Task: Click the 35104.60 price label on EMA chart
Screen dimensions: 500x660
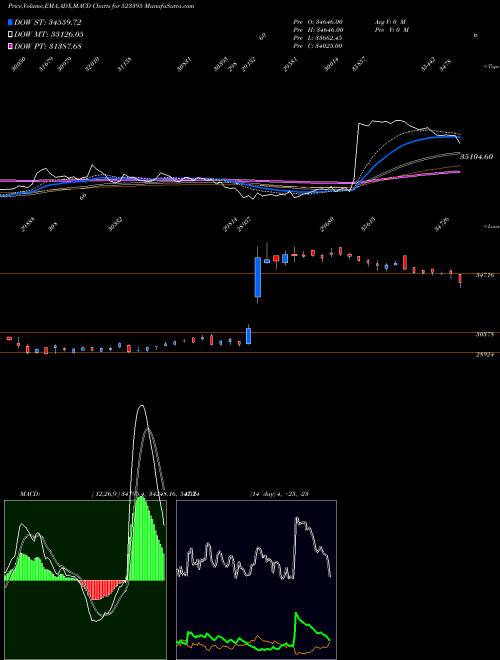Action: [476, 157]
